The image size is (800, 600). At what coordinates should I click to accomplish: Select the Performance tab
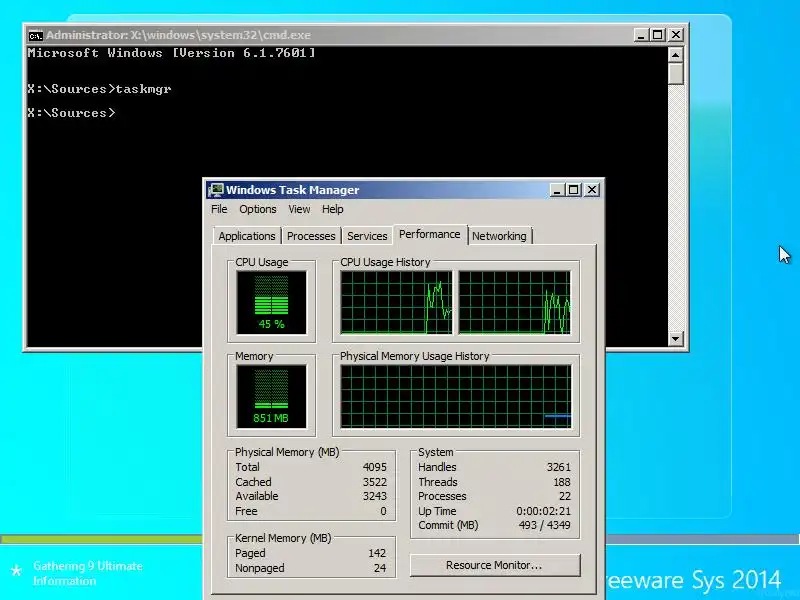[430, 234]
